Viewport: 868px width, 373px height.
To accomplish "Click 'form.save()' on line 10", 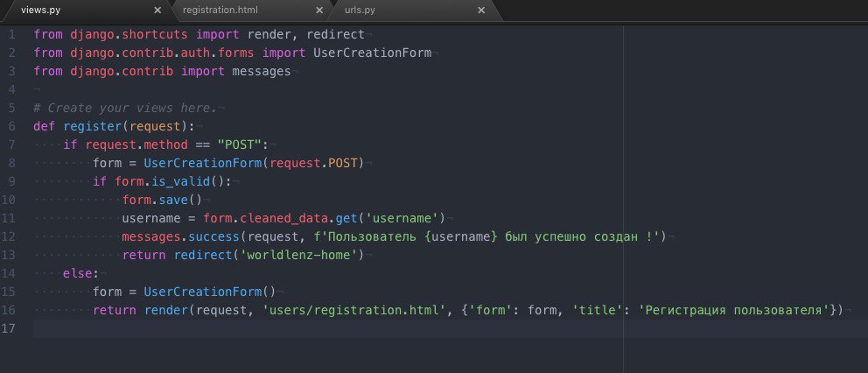I will (x=162, y=200).
